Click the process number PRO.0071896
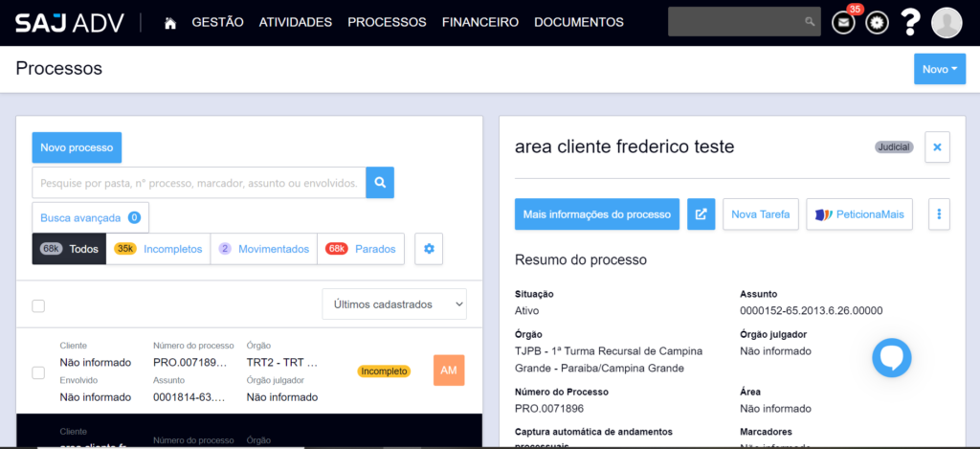 tap(550, 409)
